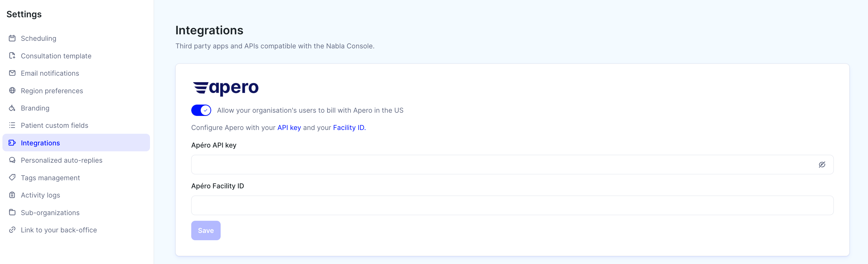Select the Integrations menu item

tap(76, 143)
